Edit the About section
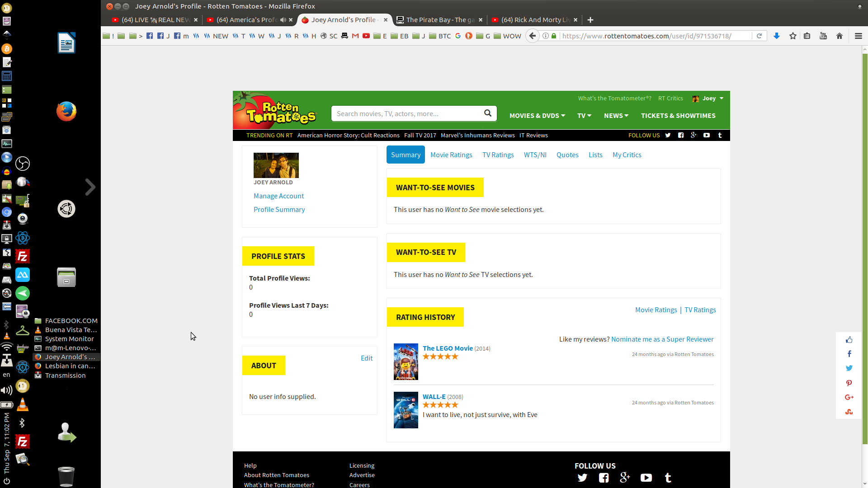 click(367, 358)
